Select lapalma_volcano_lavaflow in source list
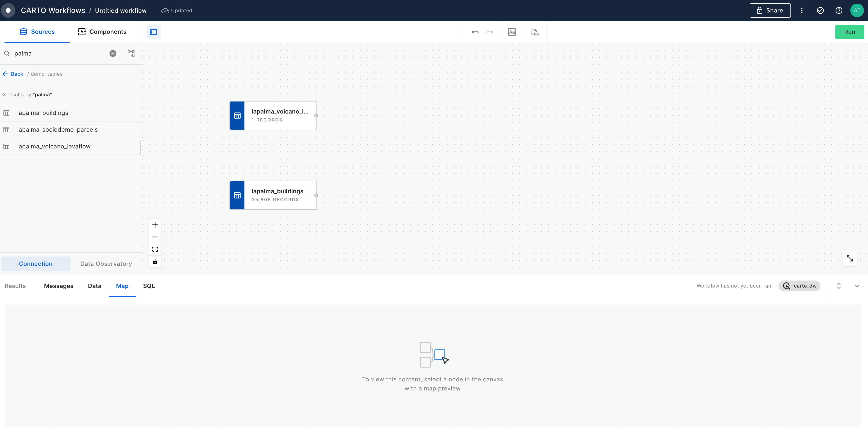 (x=71, y=146)
